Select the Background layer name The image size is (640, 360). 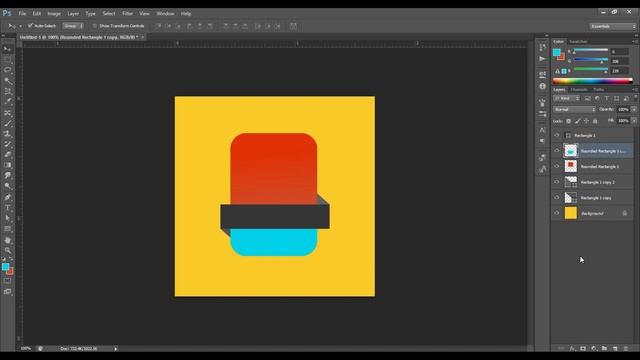592,213
